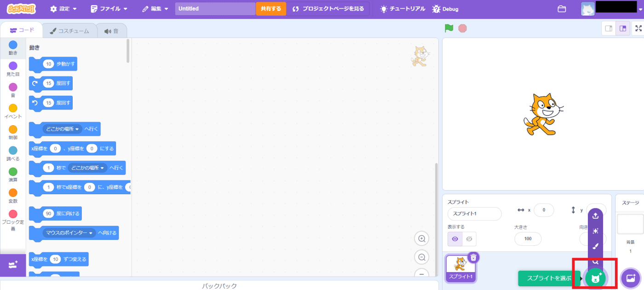
Task: Select the スプライト1 sprite thumbnail
Action: (x=461, y=268)
